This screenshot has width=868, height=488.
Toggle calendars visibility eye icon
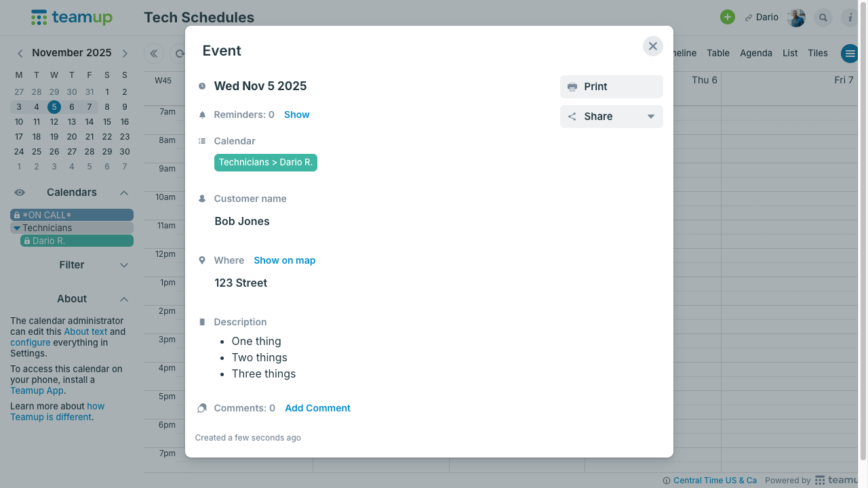click(x=20, y=192)
